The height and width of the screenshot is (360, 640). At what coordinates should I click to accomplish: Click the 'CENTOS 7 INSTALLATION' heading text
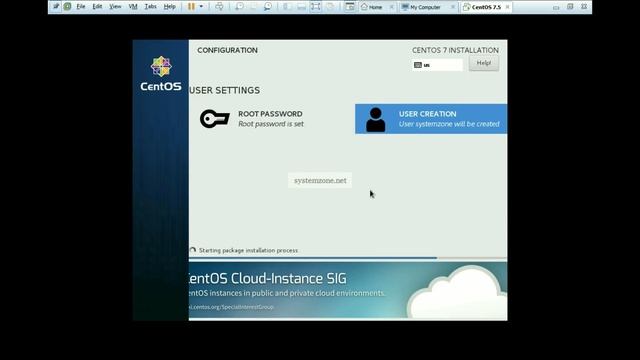[455, 50]
